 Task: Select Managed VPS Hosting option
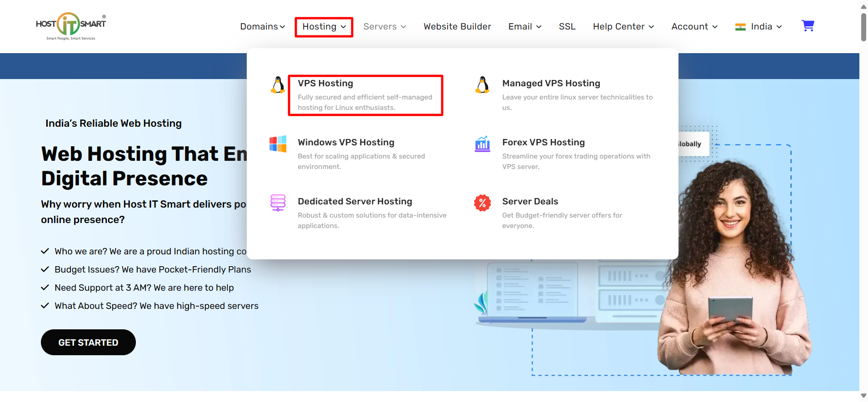[x=551, y=83]
